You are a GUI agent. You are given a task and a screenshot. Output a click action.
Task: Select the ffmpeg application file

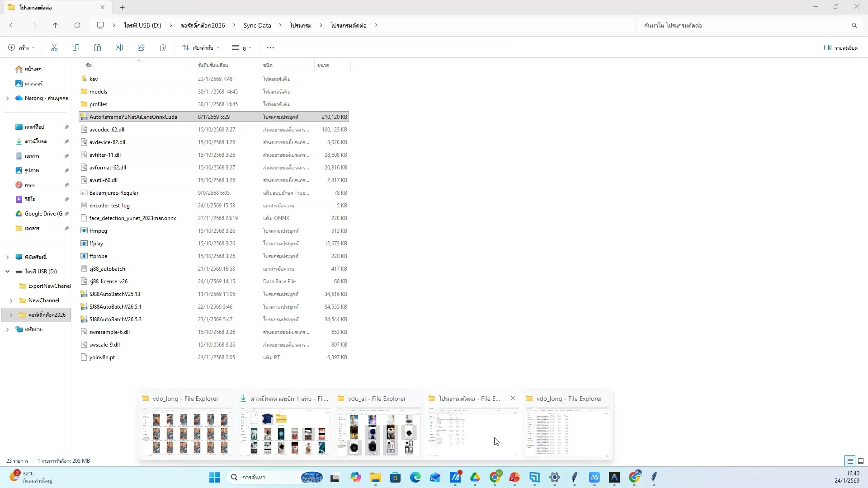click(x=98, y=231)
